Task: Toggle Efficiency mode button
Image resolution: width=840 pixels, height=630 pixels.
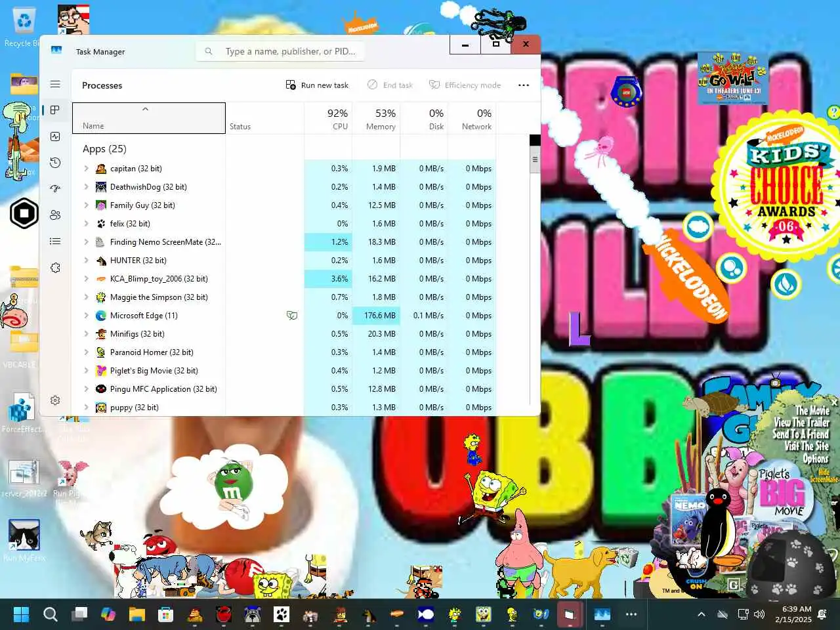Action: coord(465,85)
